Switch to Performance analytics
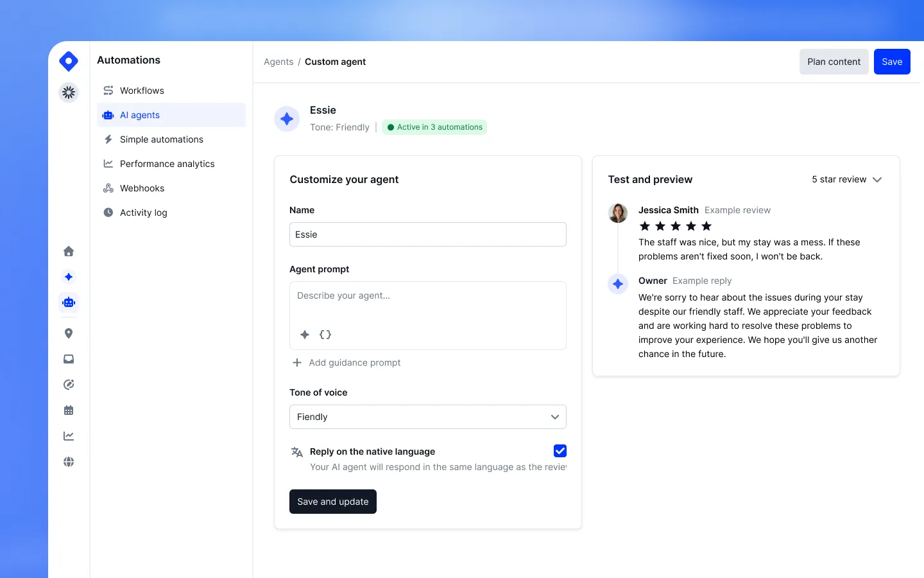The width and height of the screenshot is (924, 578). point(167,164)
